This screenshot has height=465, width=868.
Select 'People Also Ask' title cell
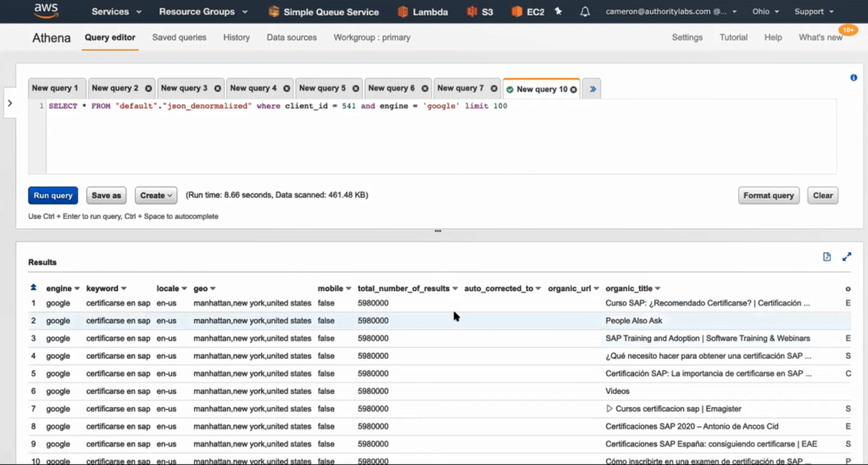tap(634, 321)
